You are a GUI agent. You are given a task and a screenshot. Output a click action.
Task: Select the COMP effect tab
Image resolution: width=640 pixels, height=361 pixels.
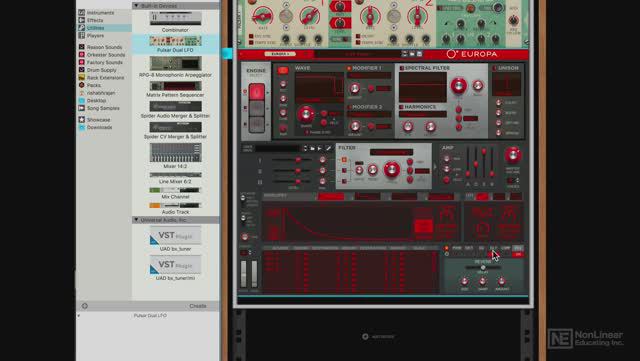pos(506,248)
